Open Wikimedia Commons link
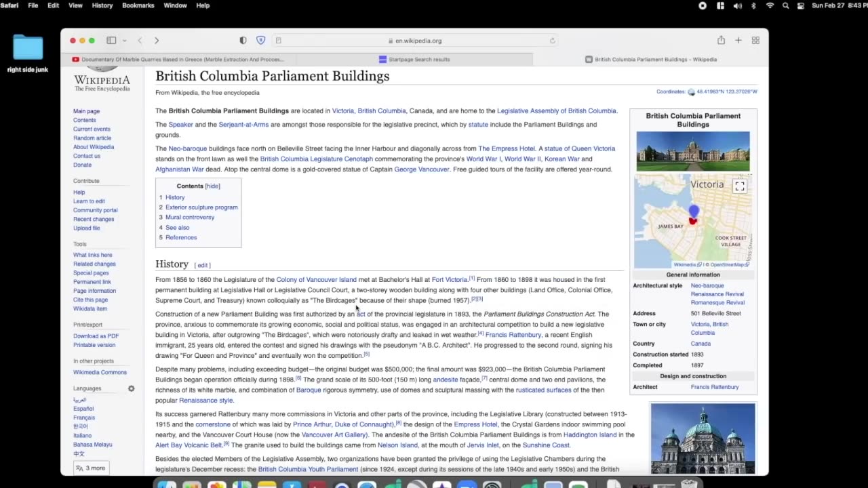The height and width of the screenshot is (488, 868). 100,372
